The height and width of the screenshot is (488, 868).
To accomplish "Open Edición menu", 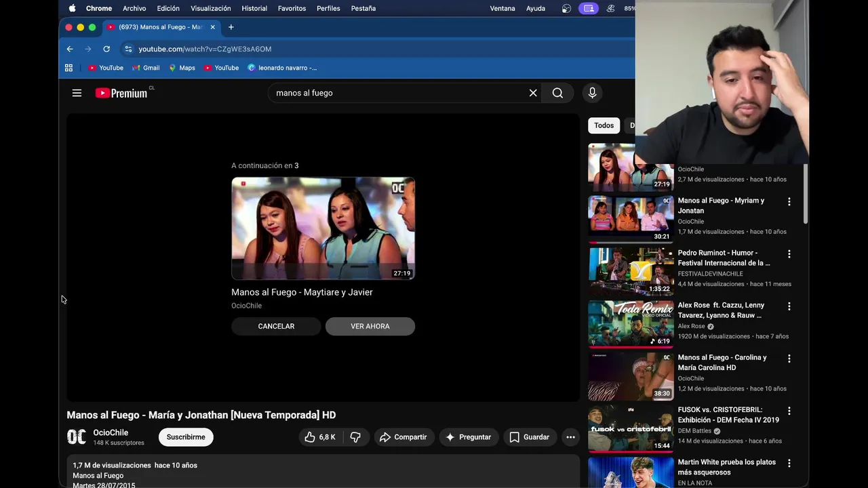I will point(168,8).
